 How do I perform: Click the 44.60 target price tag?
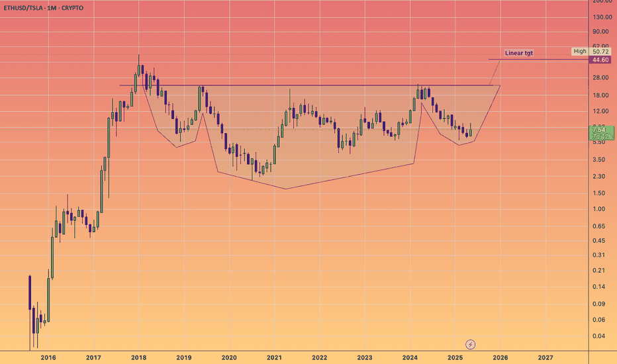pyautogui.click(x=600, y=60)
